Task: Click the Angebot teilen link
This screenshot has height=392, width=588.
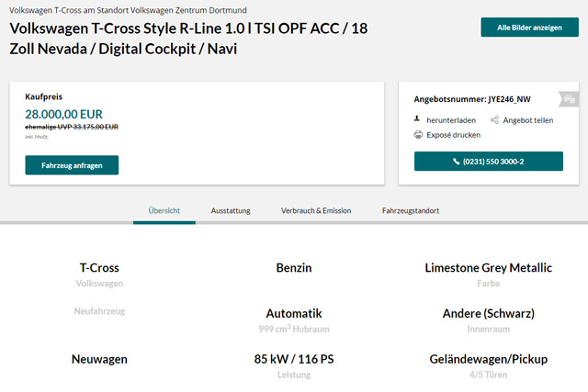Action: (x=528, y=120)
